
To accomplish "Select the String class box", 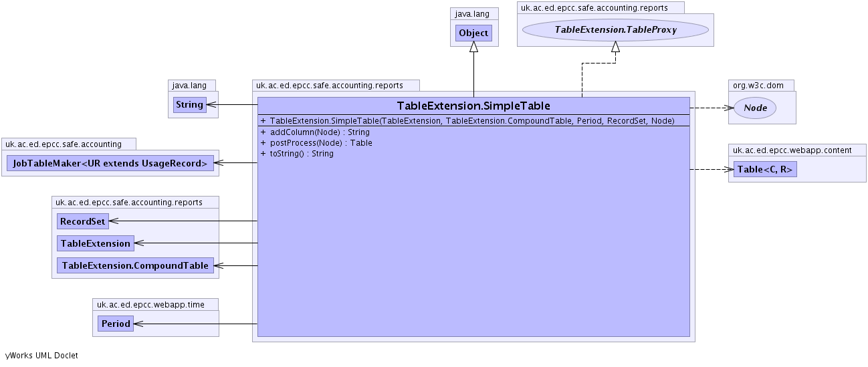I will [x=189, y=105].
